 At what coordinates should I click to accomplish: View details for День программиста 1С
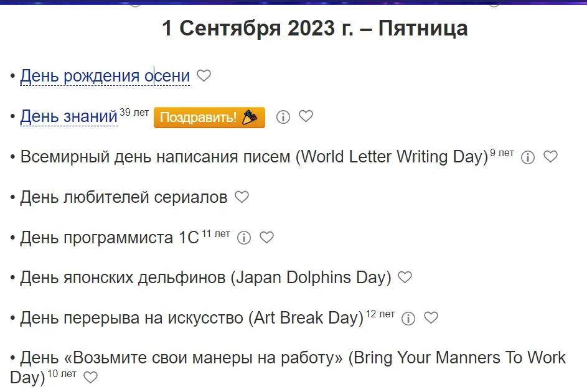tap(244, 238)
